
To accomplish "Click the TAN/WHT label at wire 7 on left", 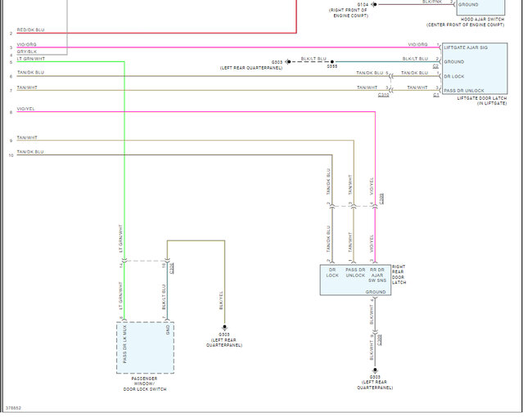I will point(27,87).
